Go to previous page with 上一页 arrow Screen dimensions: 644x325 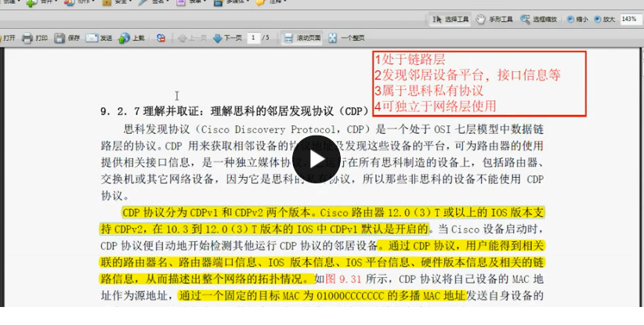click(192, 38)
